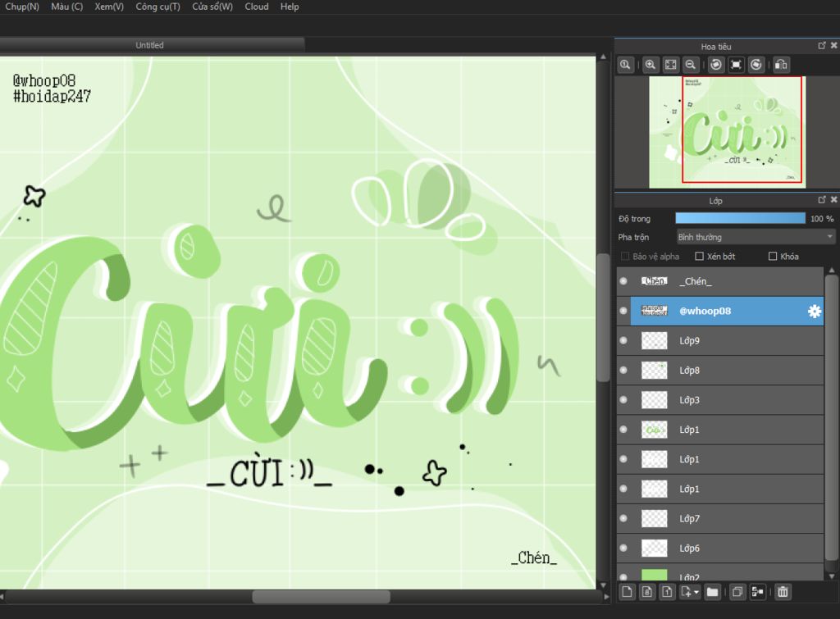This screenshot has width=840, height=619.
Task: Click the opacity value 100 %
Action: [x=822, y=218]
